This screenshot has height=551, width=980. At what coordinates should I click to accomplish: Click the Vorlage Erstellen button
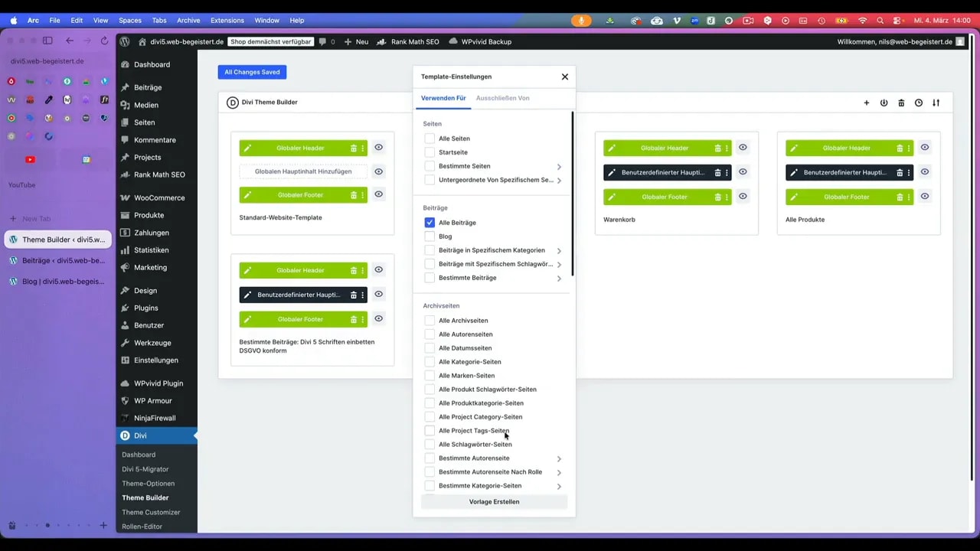494,502
